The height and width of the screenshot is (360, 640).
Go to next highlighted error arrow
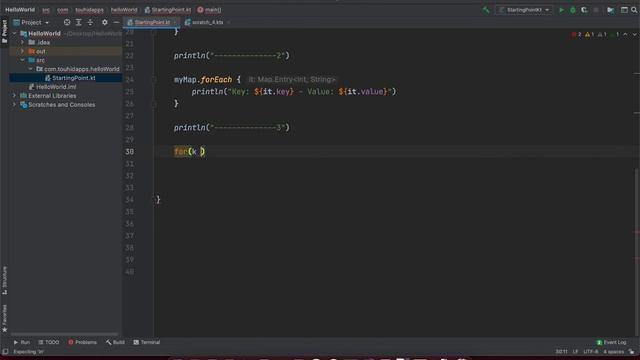click(634, 35)
